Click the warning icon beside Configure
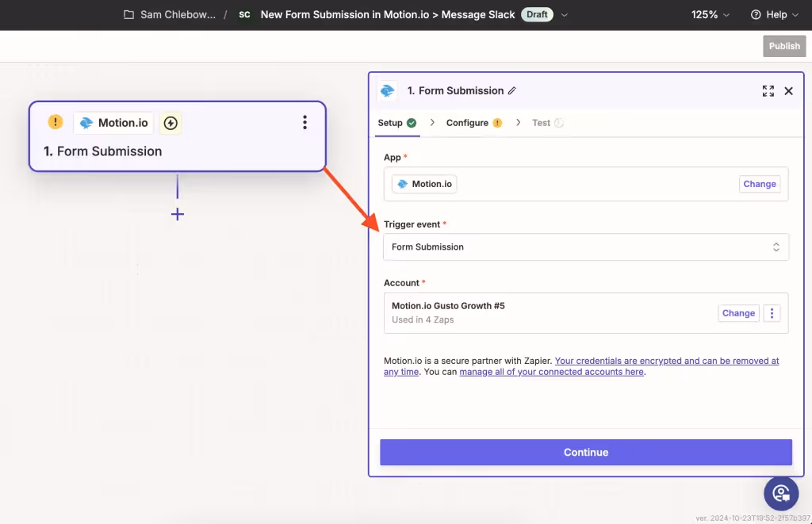Viewport: 812px width, 524px height. pos(497,123)
